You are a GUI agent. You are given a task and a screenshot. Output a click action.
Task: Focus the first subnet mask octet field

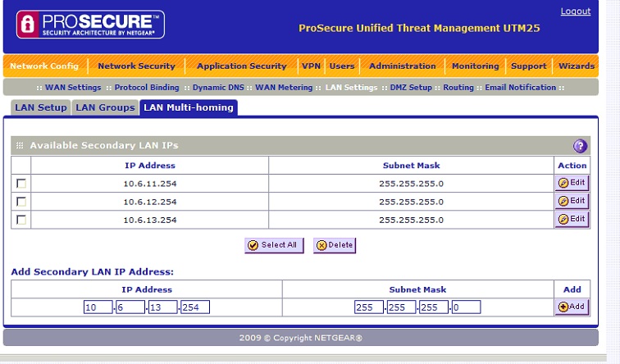[x=369, y=307]
